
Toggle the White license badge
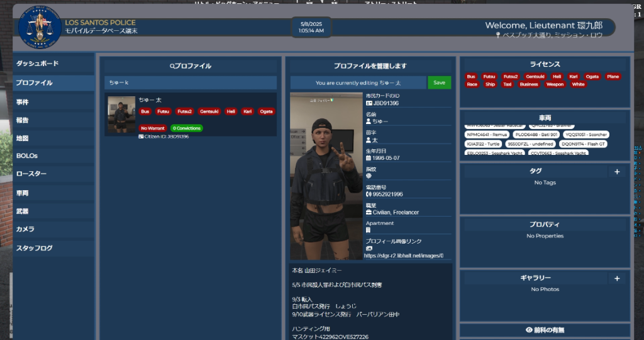(x=578, y=84)
